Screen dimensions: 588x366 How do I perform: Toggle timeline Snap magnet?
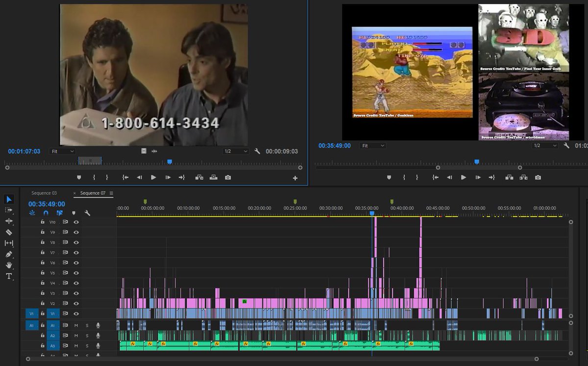click(46, 213)
